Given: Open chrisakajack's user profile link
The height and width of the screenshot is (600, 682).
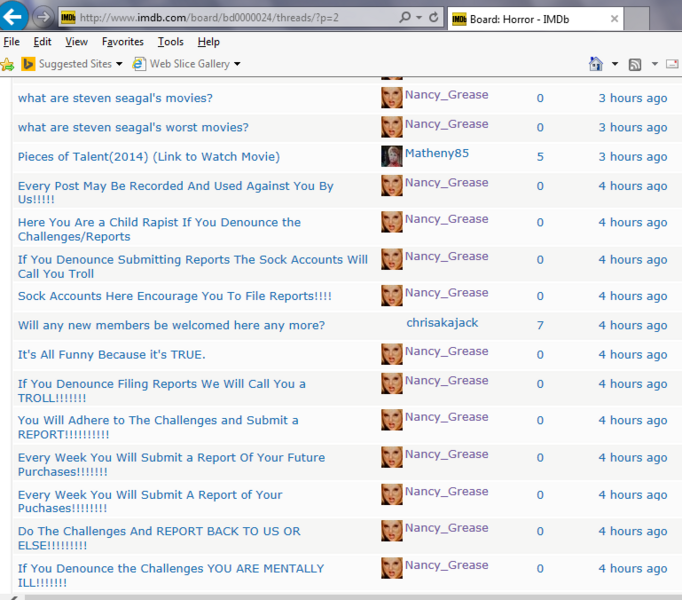Looking at the screenshot, I should point(443,323).
